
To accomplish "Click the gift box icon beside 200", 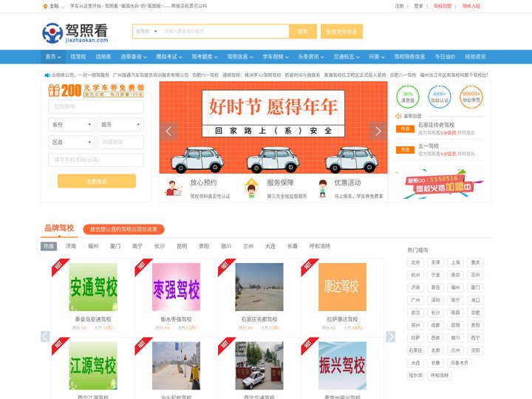I will coord(54,91).
